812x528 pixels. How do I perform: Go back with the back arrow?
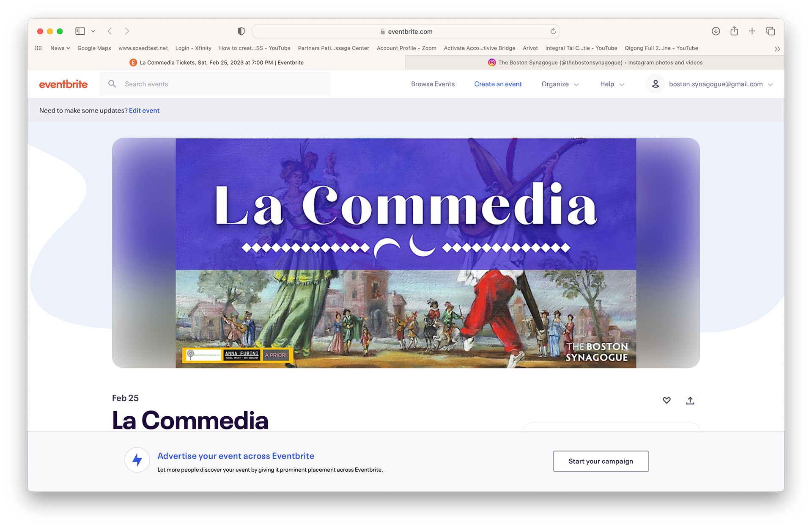pyautogui.click(x=110, y=31)
